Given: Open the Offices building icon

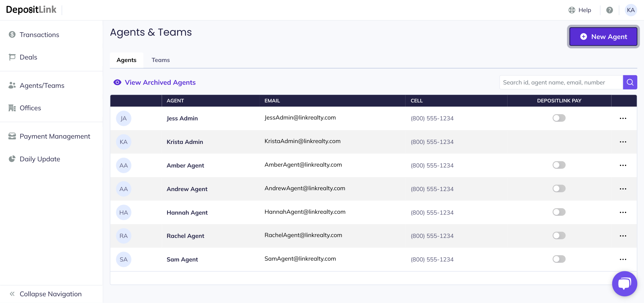Looking at the screenshot, I should pyautogui.click(x=12, y=108).
